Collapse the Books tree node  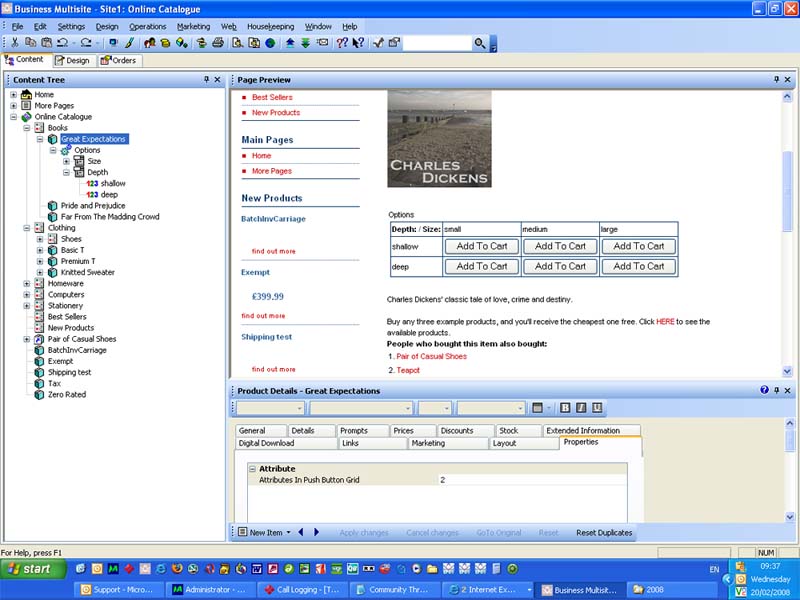click(26, 128)
